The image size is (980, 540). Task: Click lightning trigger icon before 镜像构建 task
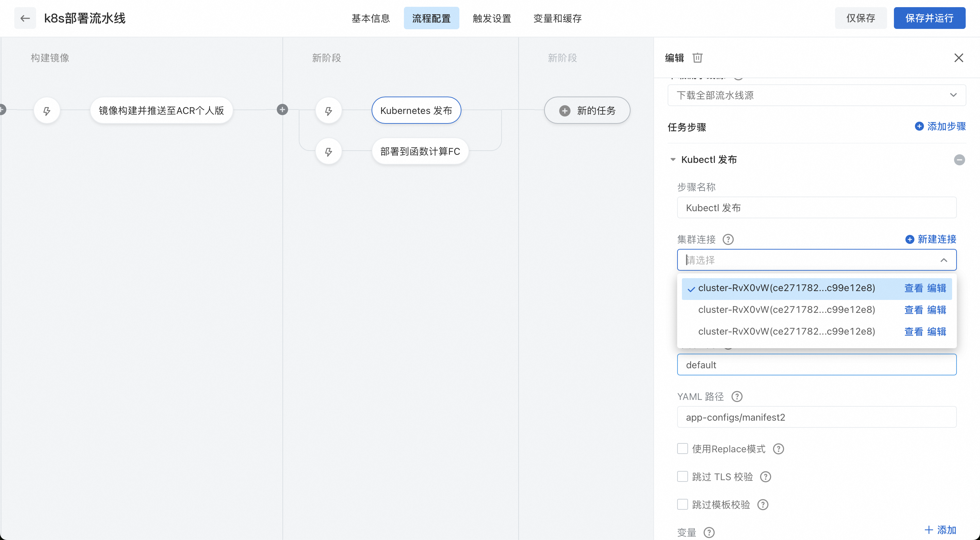coord(47,111)
